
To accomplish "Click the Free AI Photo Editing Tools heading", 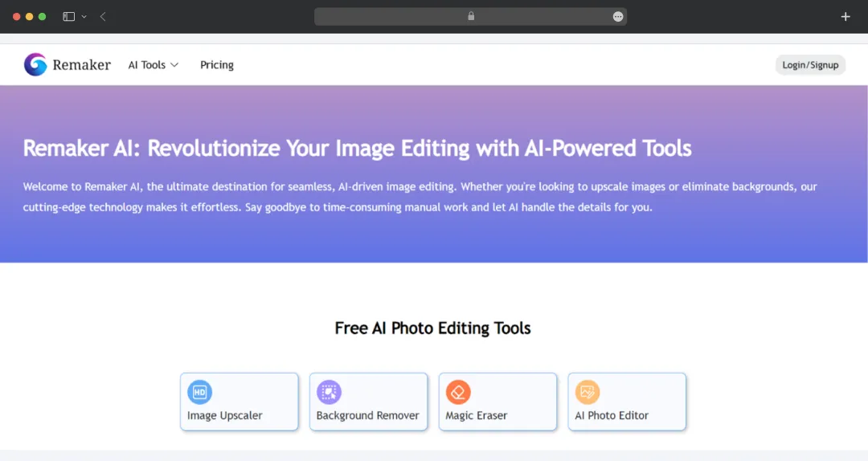I will 433,328.
